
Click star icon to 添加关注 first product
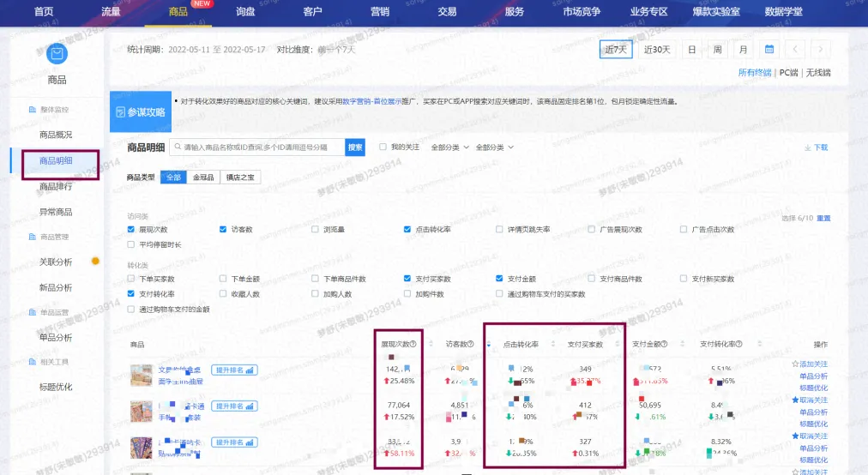click(x=795, y=364)
